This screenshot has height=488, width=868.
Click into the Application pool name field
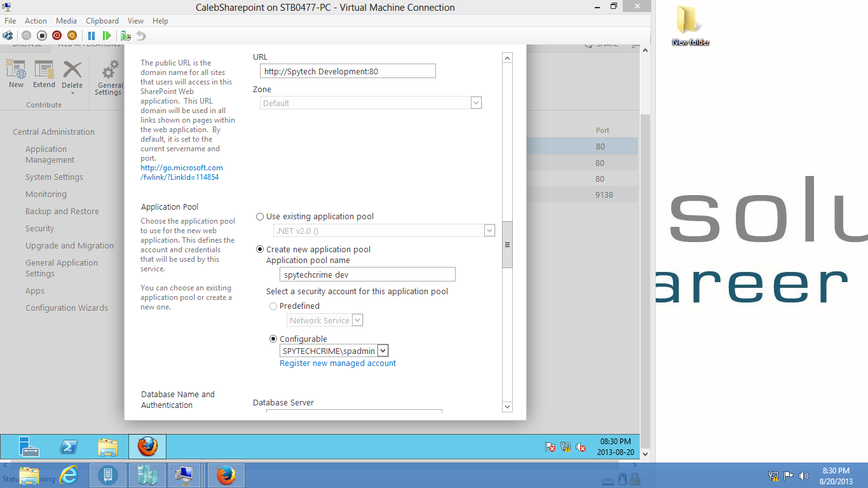tap(367, 274)
